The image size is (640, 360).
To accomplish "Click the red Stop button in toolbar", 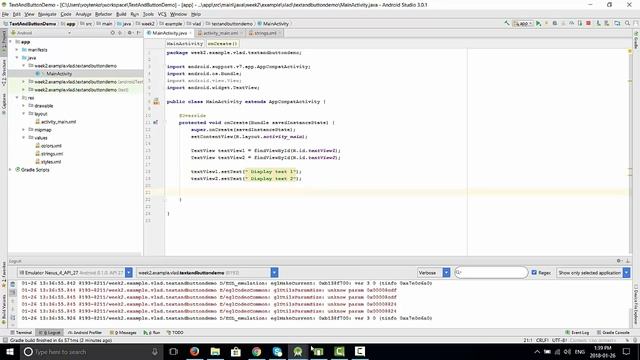I will (x=588, y=24).
